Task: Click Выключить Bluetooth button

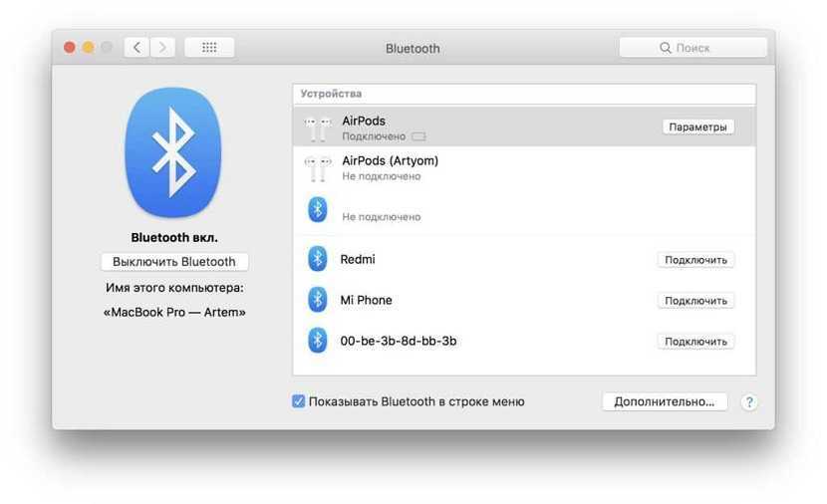Action: point(174,262)
